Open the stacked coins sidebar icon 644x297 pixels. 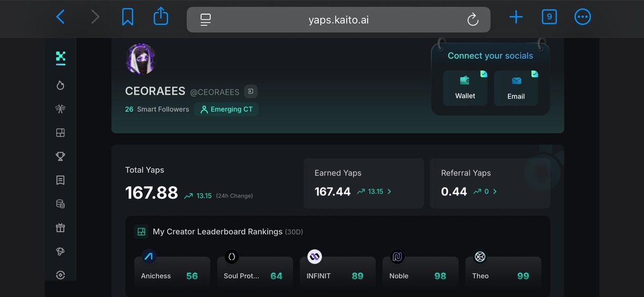pos(61,204)
